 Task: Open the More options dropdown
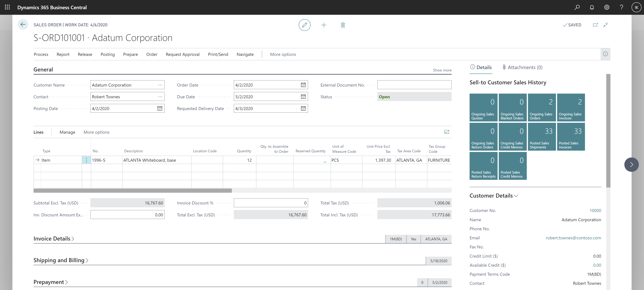coord(283,54)
